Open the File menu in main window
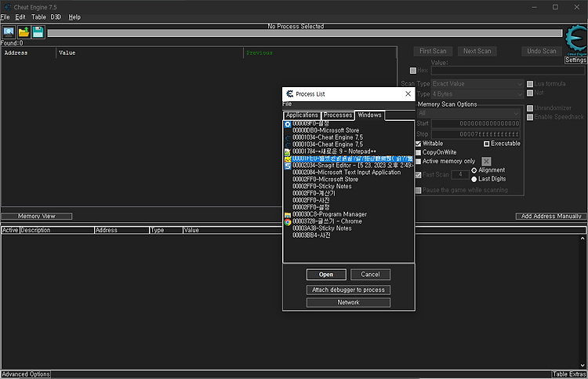588x379 pixels. 5,17
